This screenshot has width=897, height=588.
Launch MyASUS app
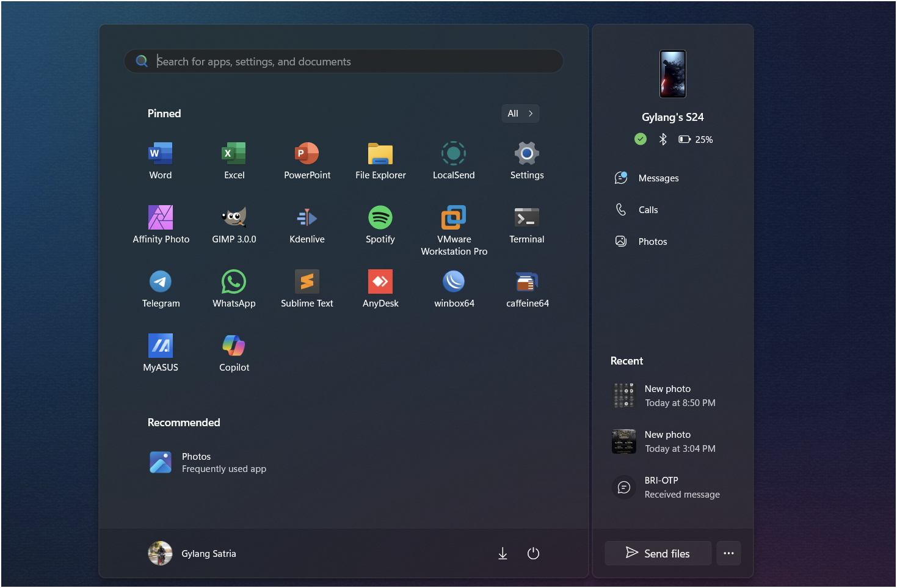point(161,353)
